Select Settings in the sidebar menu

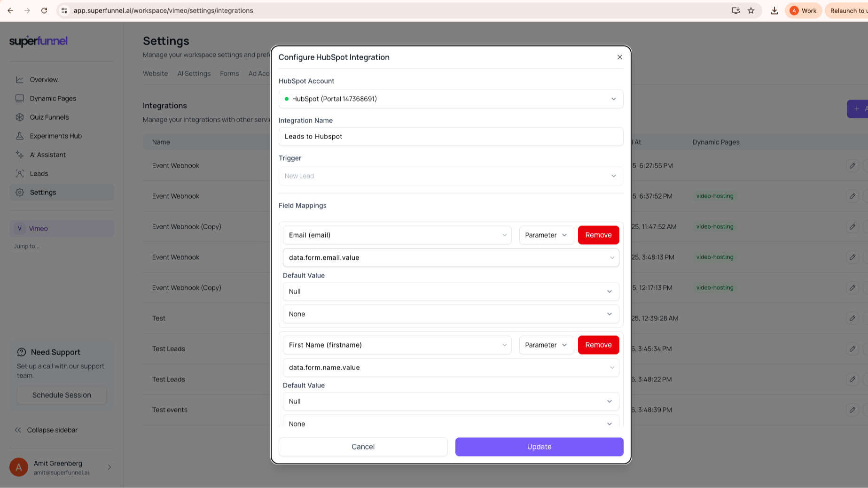[x=43, y=192]
